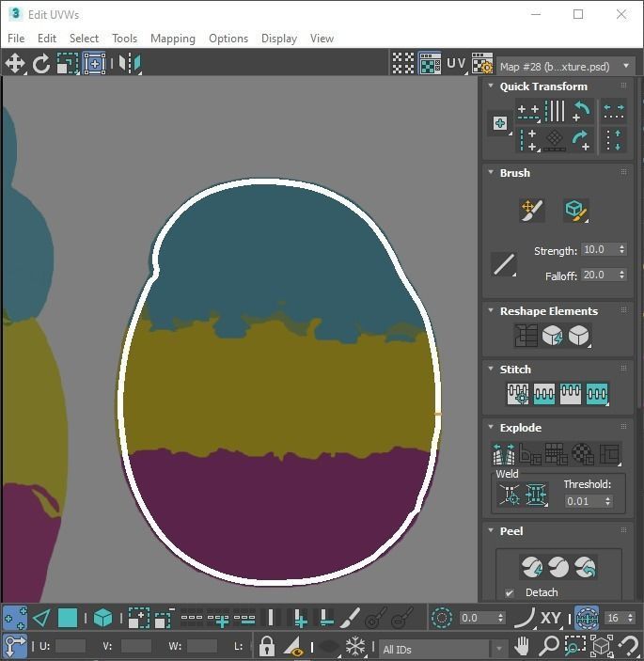The image size is (644, 661).
Task: Open the brush falloff type flyout
Action: click(504, 264)
